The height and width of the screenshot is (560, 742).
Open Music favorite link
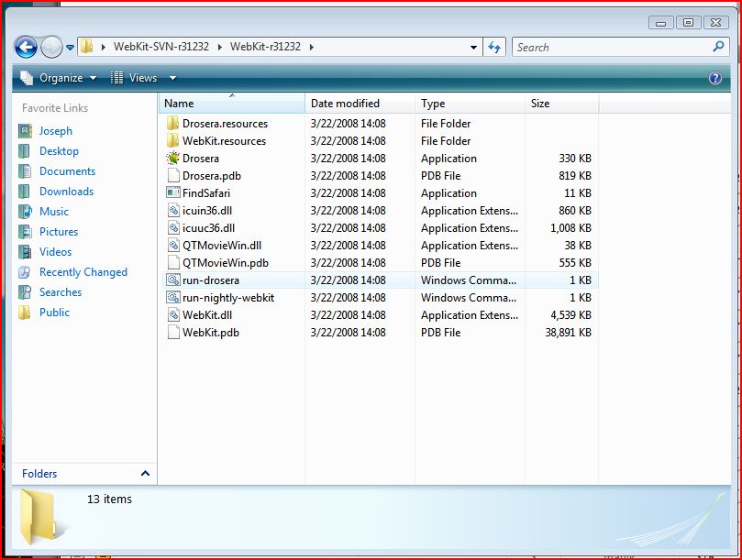point(54,212)
